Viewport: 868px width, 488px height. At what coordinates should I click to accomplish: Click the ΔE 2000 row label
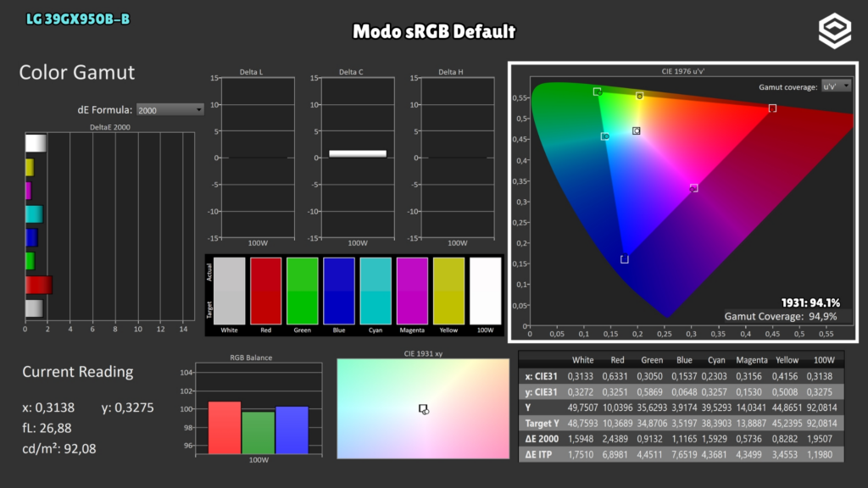[542, 439]
